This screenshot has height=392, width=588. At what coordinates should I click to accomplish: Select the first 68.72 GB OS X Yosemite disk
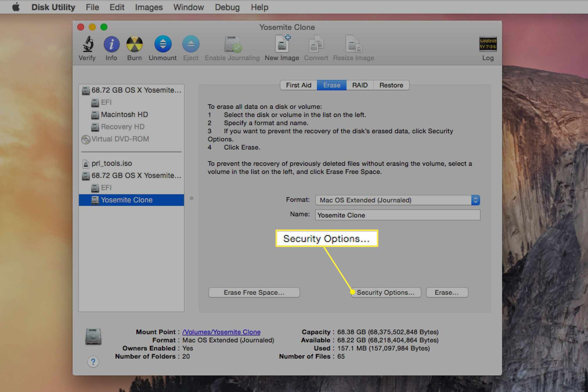pyautogui.click(x=131, y=90)
